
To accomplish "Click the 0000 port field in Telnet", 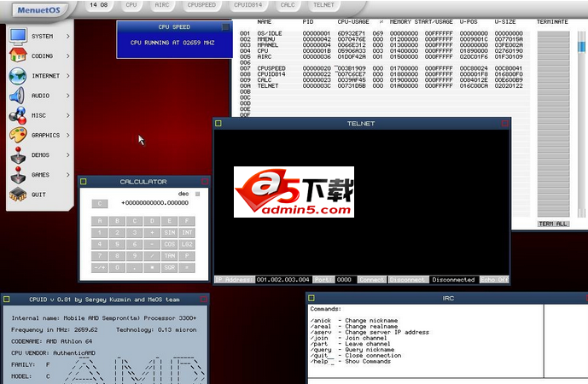I will (x=344, y=280).
